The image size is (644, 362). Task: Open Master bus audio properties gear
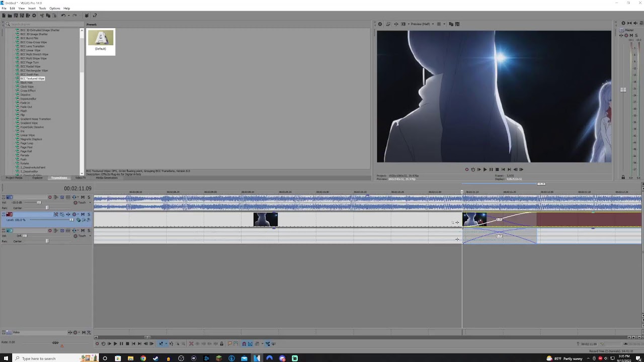[623, 23]
